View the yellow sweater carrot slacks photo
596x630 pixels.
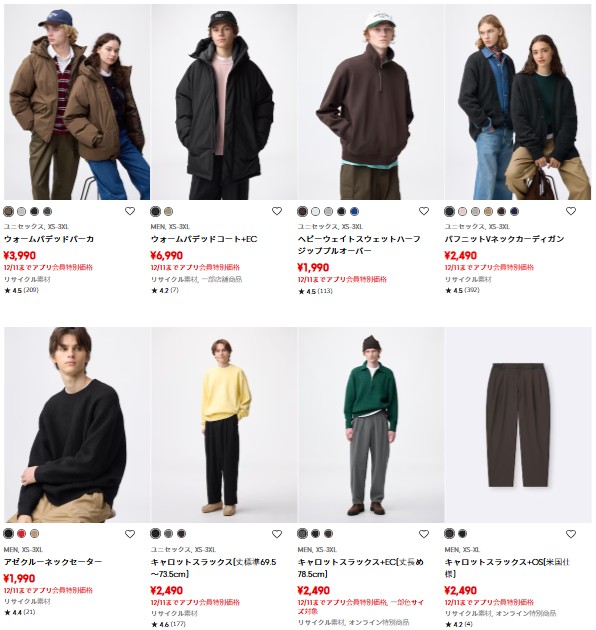(224, 425)
